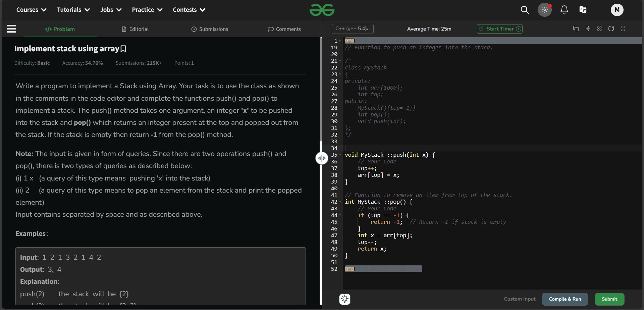
Task: Click the lightbulb hint icon
Action: tap(345, 299)
